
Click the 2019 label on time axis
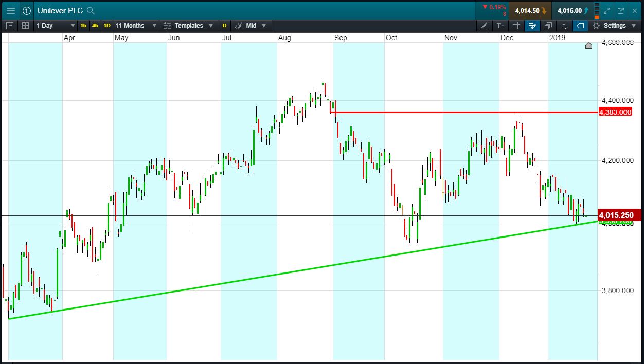coord(557,38)
